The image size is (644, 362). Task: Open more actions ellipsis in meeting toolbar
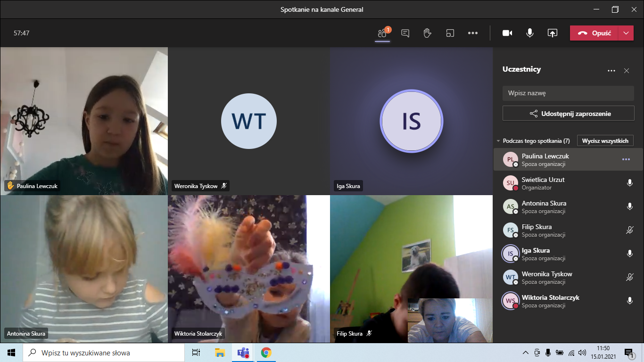click(473, 33)
